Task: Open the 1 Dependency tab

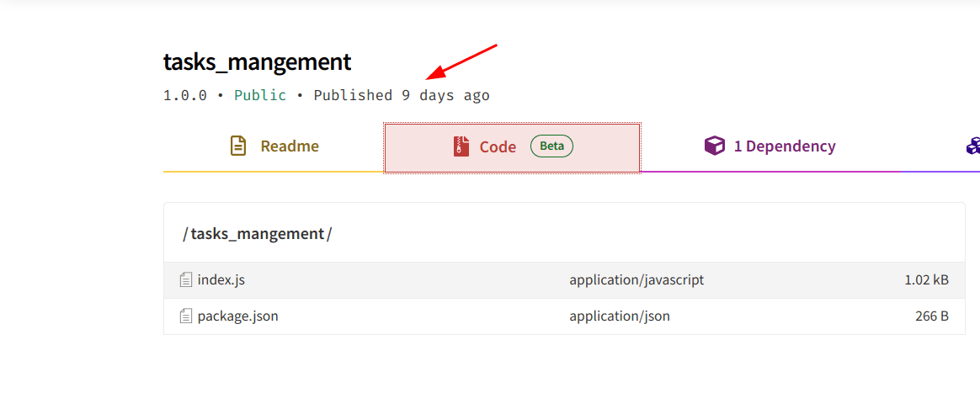Action: tap(784, 146)
